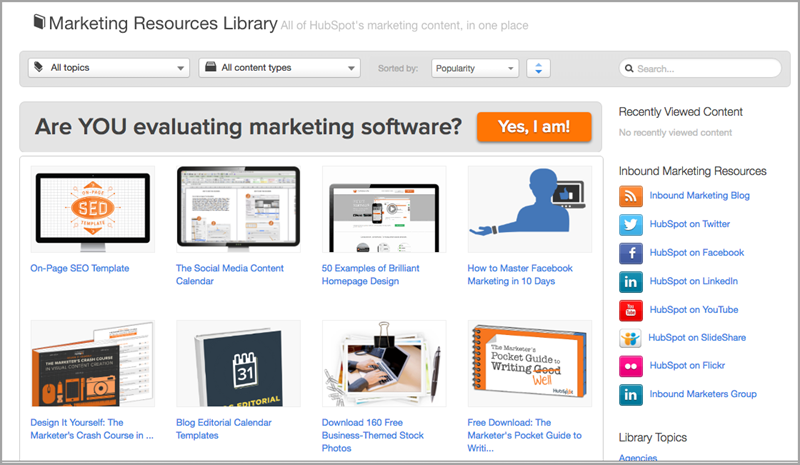Toggle the sort order arrows button
800x465 pixels.
(538, 68)
